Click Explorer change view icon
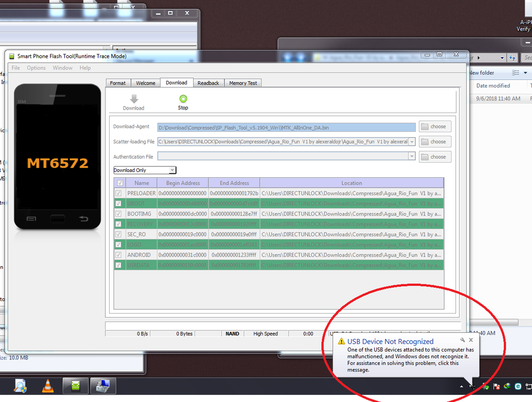532x402 pixels. 516,72
